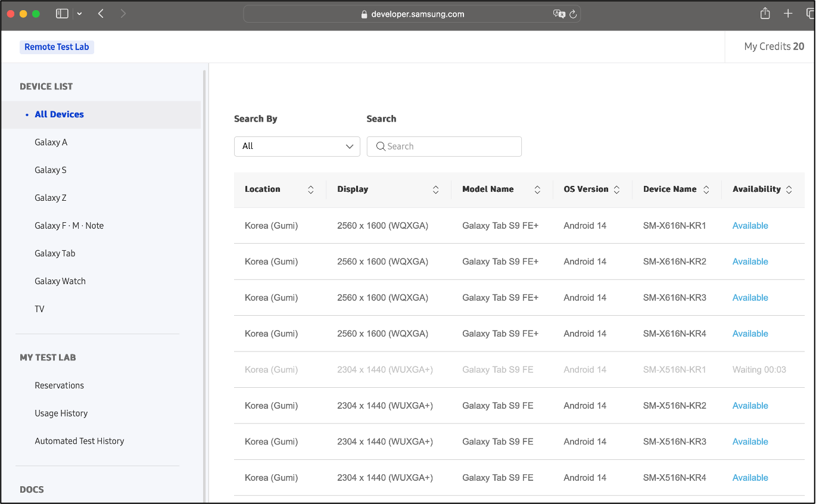Screen dimensions: 816x504
Task: Click Available for SM-X516N-KR4
Action: (x=750, y=478)
